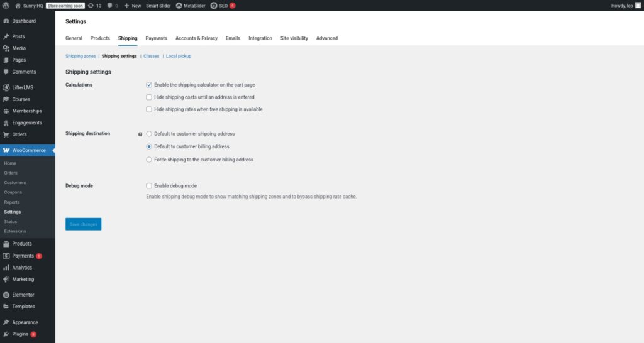Select Default to customer shipping address

[149, 134]
